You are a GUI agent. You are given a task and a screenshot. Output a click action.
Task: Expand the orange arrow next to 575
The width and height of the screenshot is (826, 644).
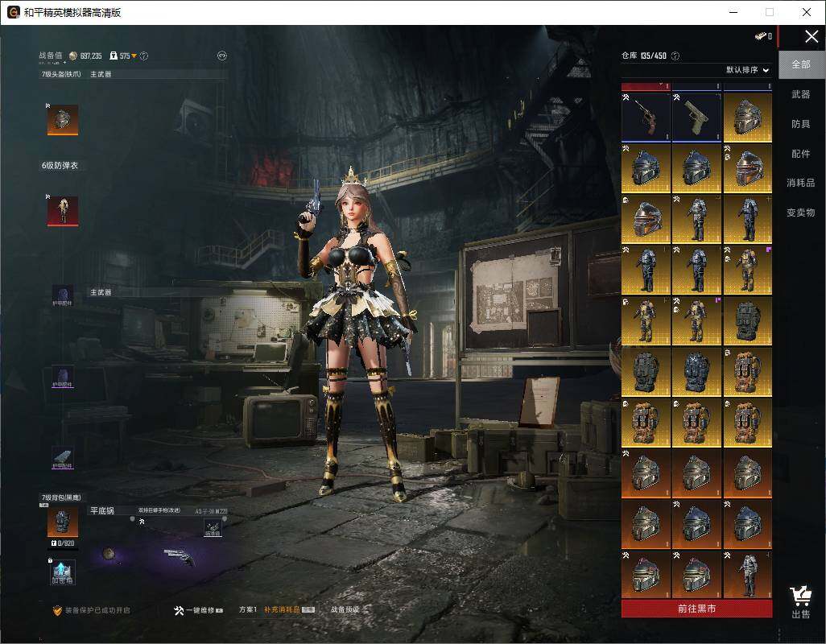pyautogui.click(x=134, y=56)
